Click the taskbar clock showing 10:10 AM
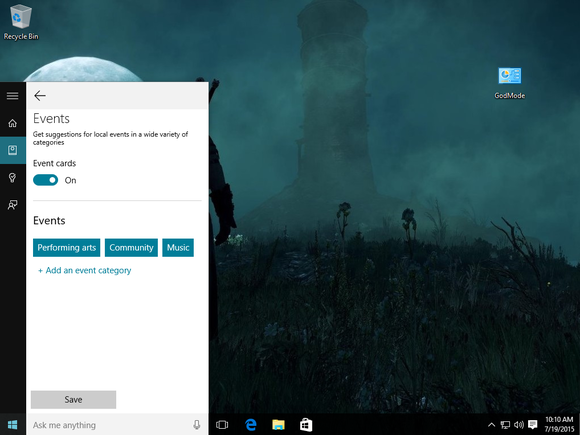The height and width of the screenshot is (435, 580). click(x=559, y=424)
